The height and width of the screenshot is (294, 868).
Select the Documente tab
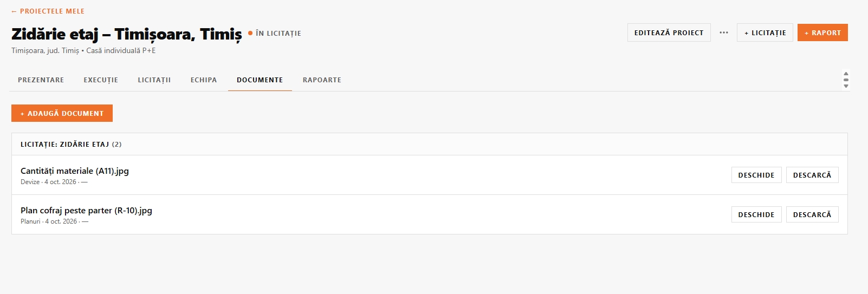point(260,80)
